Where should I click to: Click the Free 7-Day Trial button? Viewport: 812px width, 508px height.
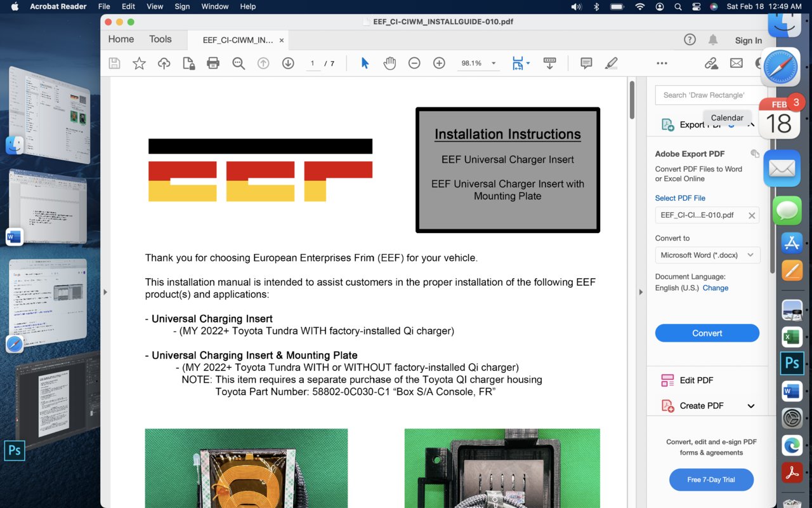[x=711, y=479]
